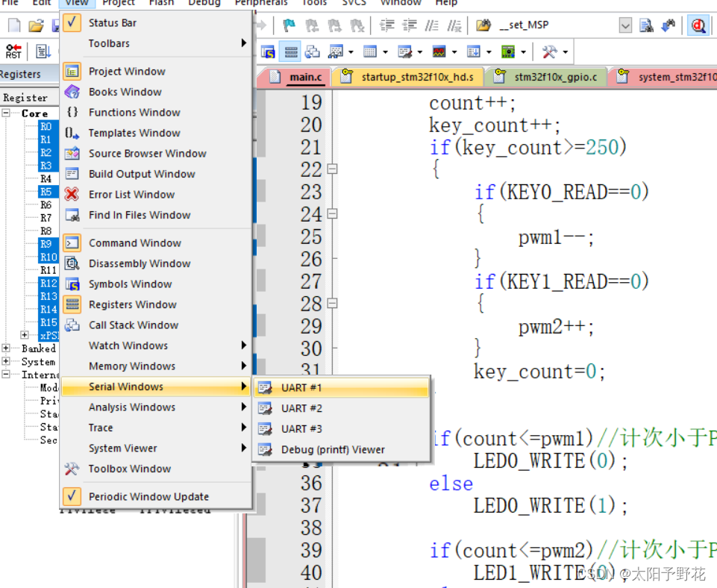Viewport: 717px width, 588px height.
Task: Switch to startup_stm32f10x_hd.s tab
Action: (407, 77)
